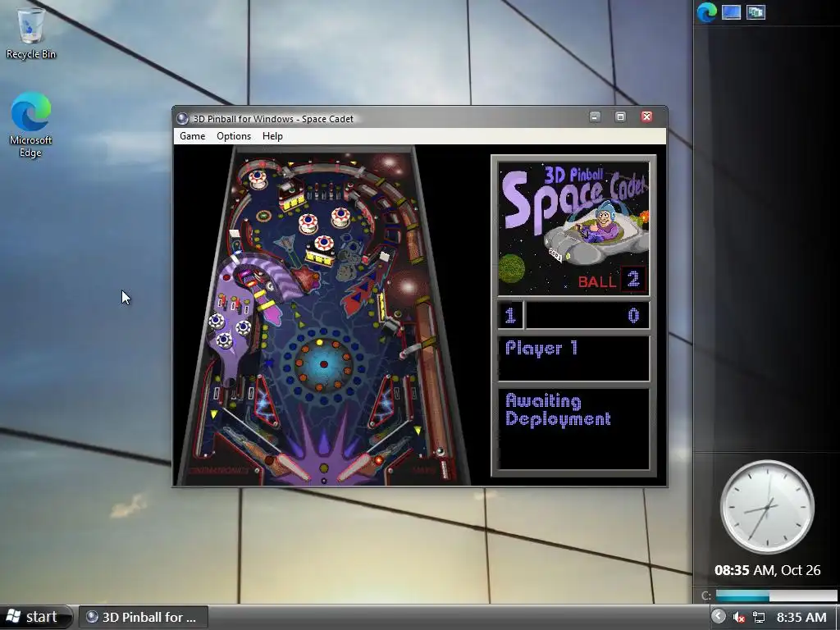Image resolution: width=840 pixels, height=630 pixels.
Task: Open the Recycle Bin desktop icon
Action: [x=31, y=33]
